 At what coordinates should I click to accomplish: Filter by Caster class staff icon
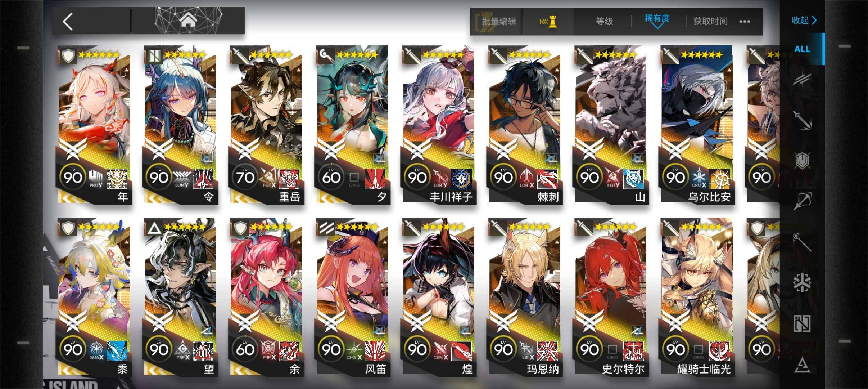click(802, 241)
